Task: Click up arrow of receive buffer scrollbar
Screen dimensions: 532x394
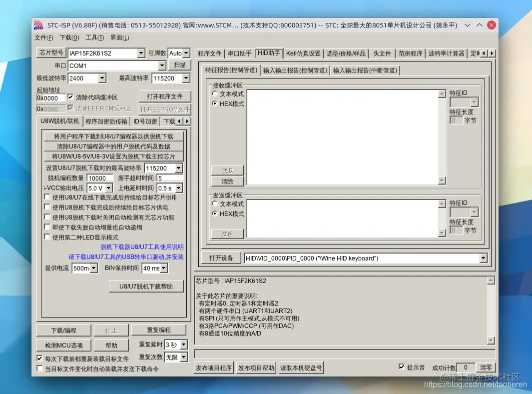Action: 442,94
